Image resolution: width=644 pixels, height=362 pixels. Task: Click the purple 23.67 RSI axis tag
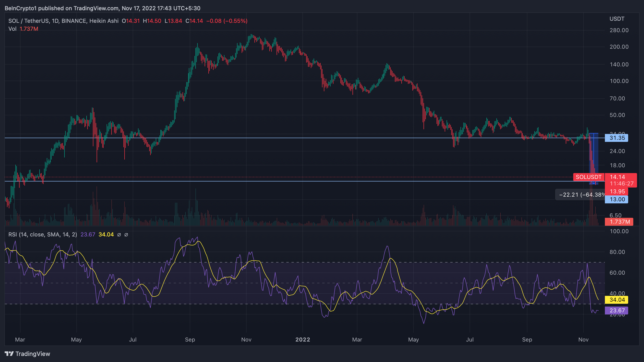coord(617,311)
